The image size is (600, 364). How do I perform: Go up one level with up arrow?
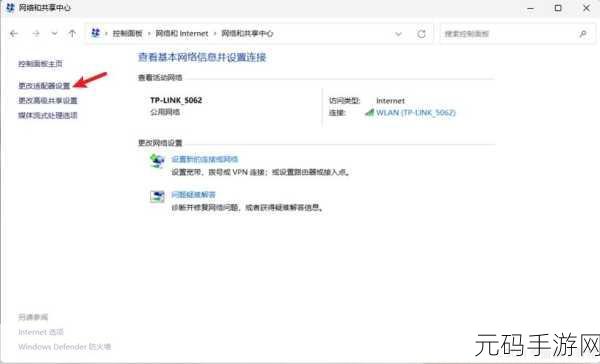click(72, 34)
